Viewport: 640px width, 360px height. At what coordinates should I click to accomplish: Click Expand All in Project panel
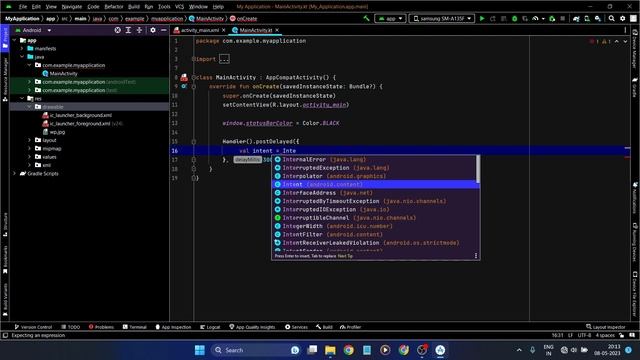click(128, 30)
